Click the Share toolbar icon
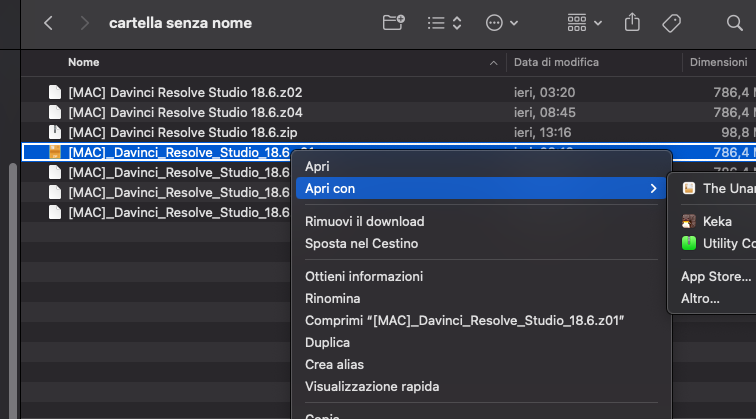Image resolution: width=756 pixels, height=419 pixels. tap(632, 22)
